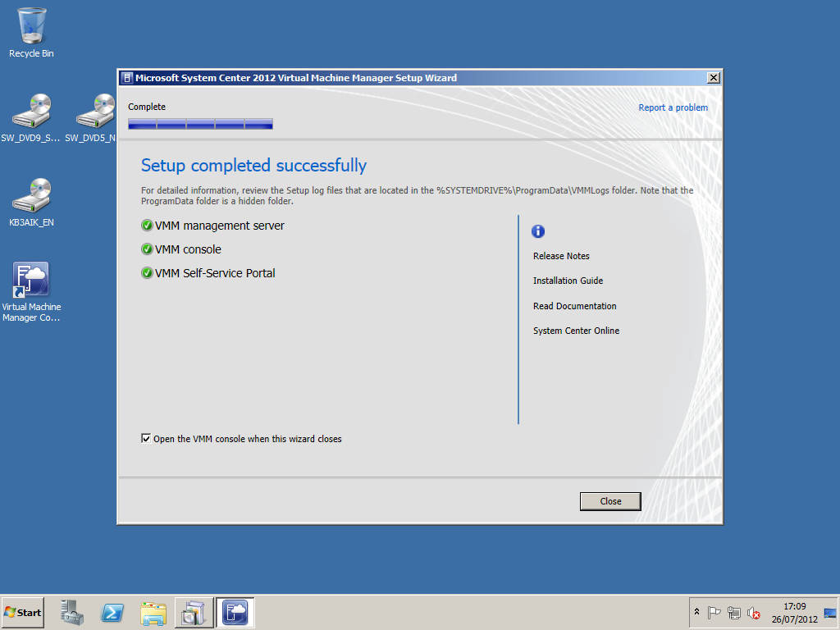Show hidden system tray icons
This screenshot has height=630, width=840.
point(696,612)
